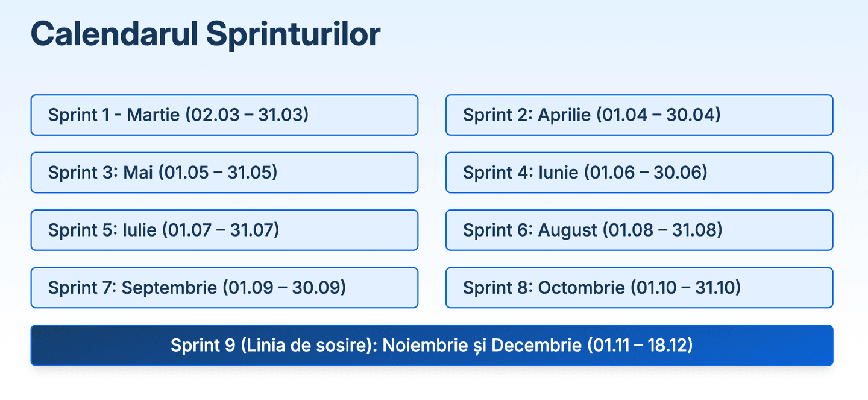
Task: Click the 01.09 – 30.09 date range
Action: pyautogui.click(x=285, y=287)
